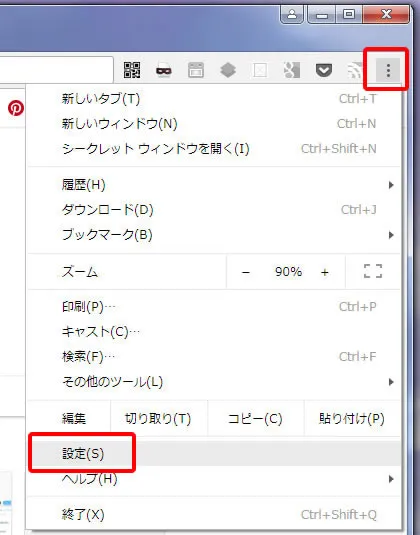Expand the 履歴(H) submenu
This screenshot has height=535, width=420.
[214, 185]
